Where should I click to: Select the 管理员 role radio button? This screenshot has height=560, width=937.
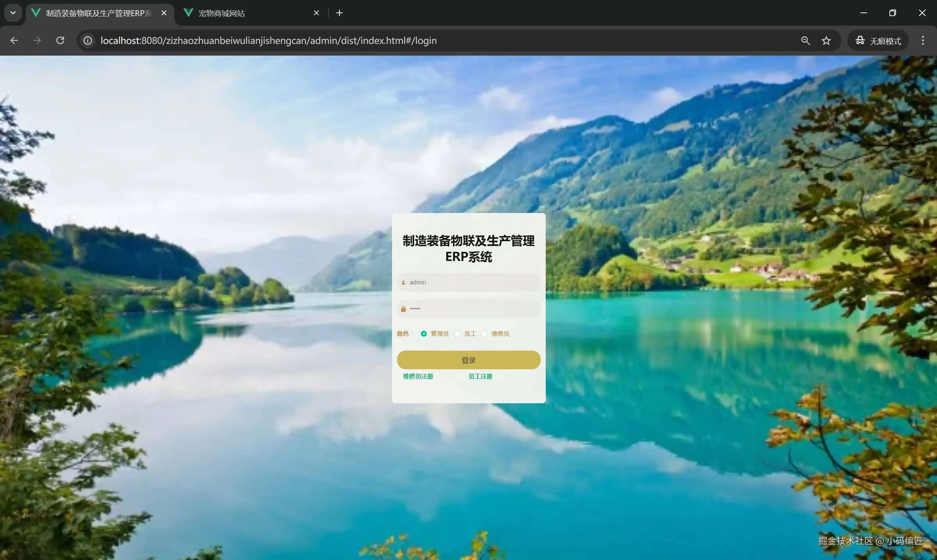point(424,333)
